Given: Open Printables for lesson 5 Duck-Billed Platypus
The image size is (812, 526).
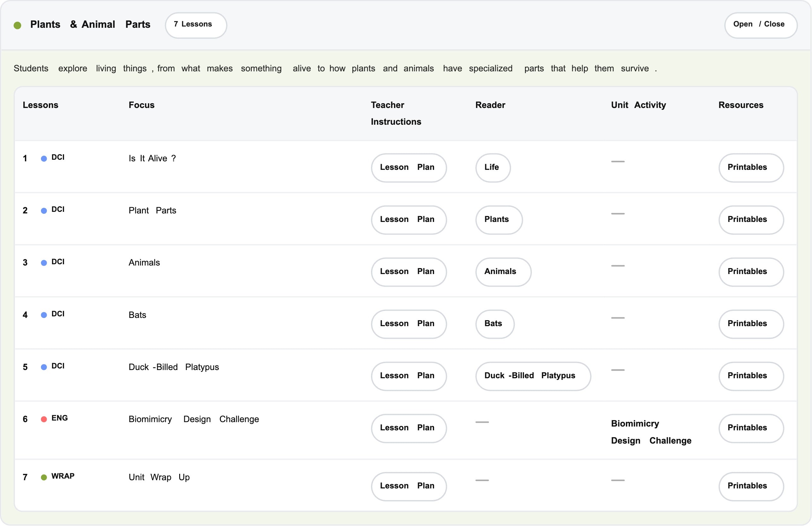Looking at the screenshot, I should [x=751, y=376].
